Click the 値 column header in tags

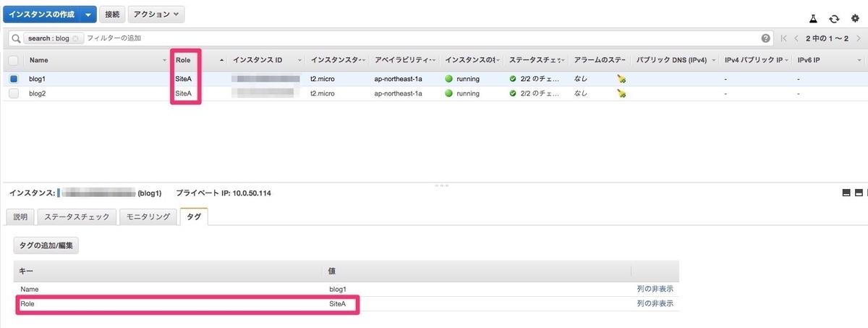(332, 271)
